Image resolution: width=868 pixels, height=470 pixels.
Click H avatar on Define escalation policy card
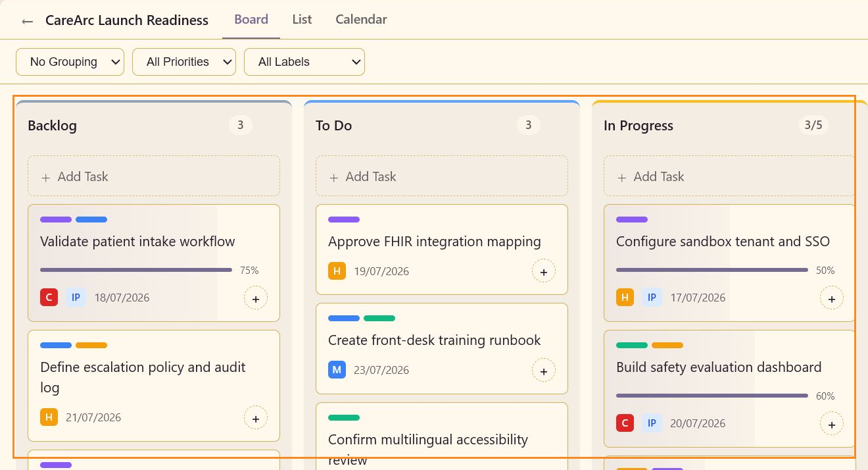[49, 417]
